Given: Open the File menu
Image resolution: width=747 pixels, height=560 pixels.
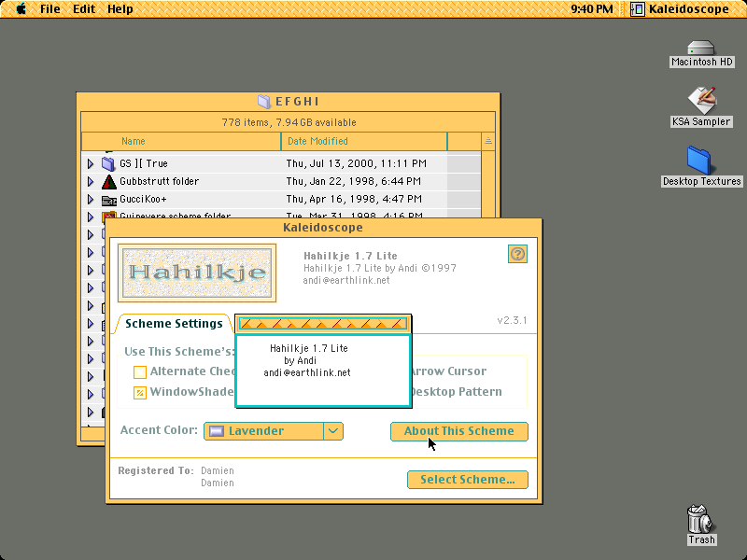Looking at the screenshot, I should [50, 8].
